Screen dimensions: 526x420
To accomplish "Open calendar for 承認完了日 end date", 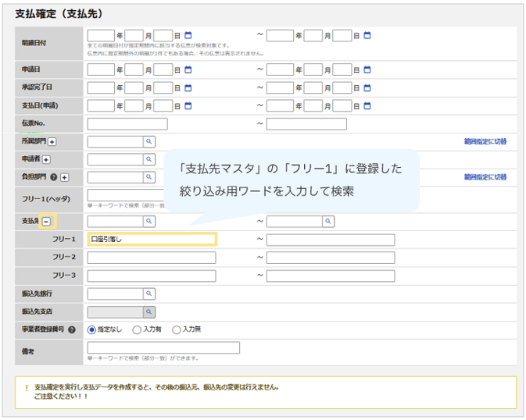I will [367, 87].
